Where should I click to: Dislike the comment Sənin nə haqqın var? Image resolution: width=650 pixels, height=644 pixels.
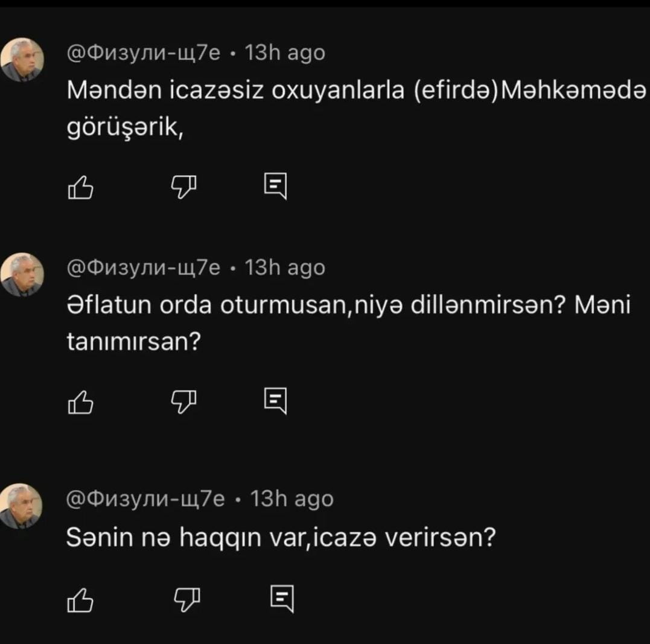tap(186, 599)
